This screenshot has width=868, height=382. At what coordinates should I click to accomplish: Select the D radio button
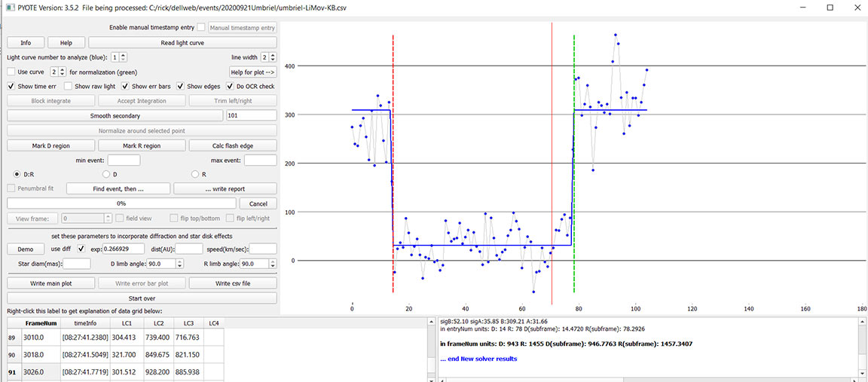coord(106,174)
